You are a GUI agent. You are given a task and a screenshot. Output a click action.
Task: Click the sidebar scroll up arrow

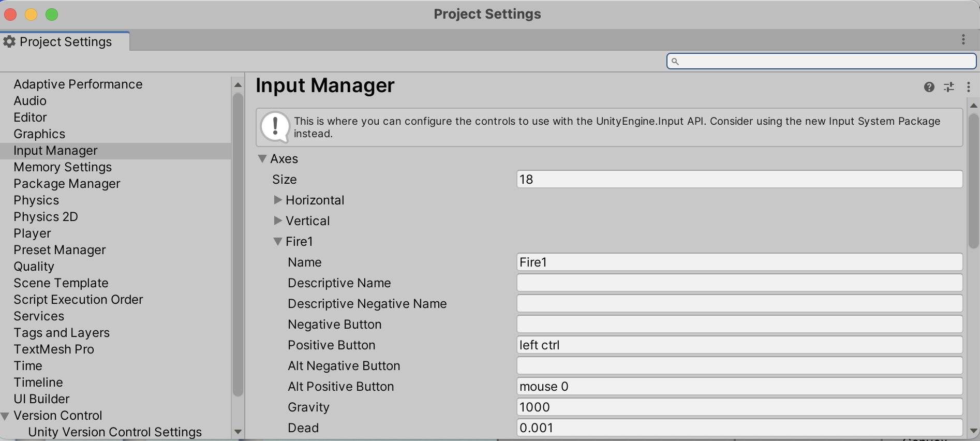237,85
